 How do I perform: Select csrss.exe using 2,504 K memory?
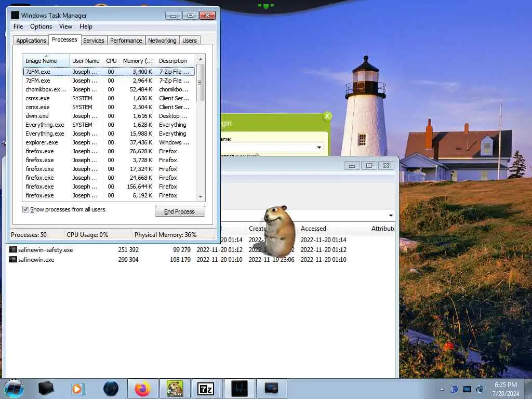point(109,107)
